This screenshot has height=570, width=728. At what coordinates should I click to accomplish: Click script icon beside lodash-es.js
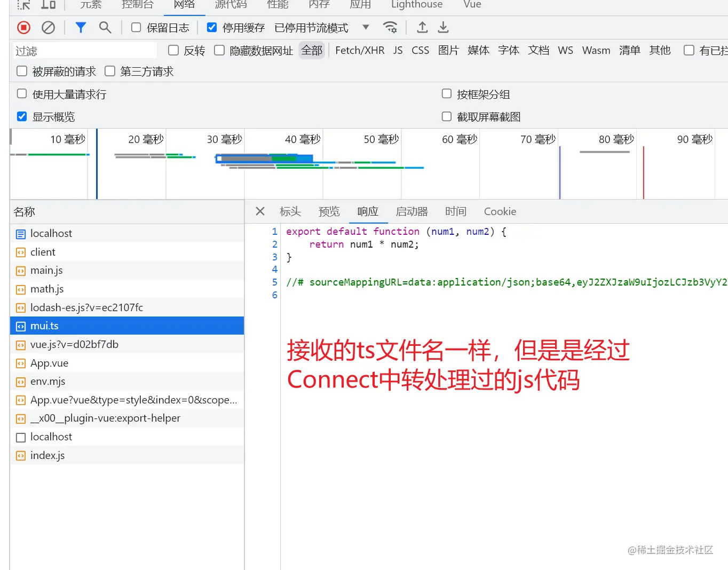[x=21, y=308]
